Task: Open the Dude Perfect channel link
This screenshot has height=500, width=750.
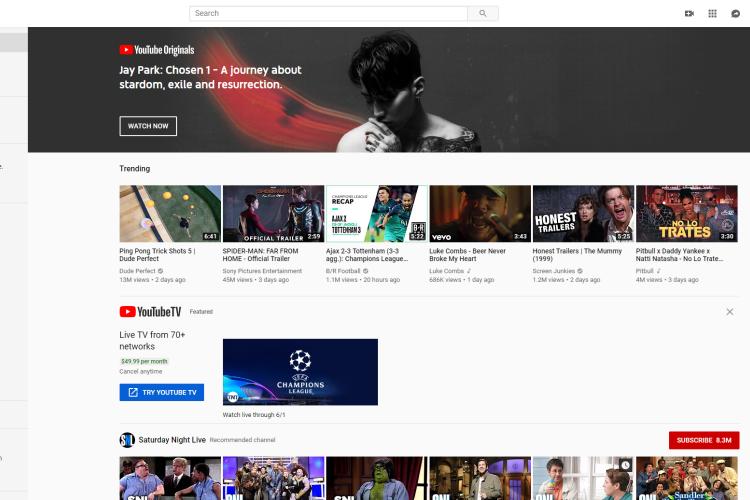Action: (137, 271)
